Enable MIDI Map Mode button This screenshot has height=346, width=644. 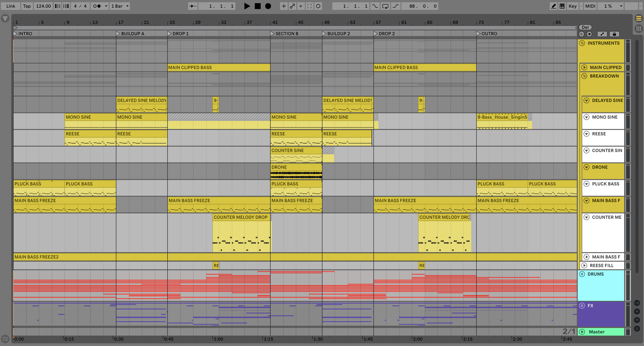coord(590,6)
